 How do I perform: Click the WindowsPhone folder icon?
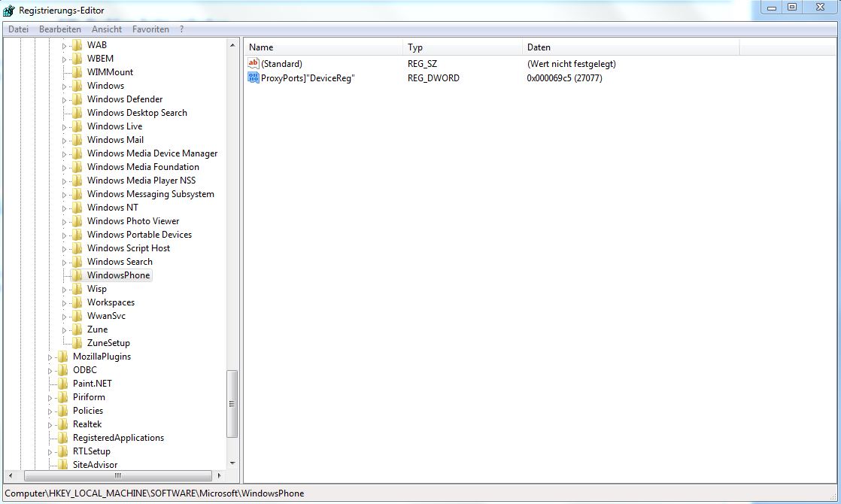click(77, 275)
